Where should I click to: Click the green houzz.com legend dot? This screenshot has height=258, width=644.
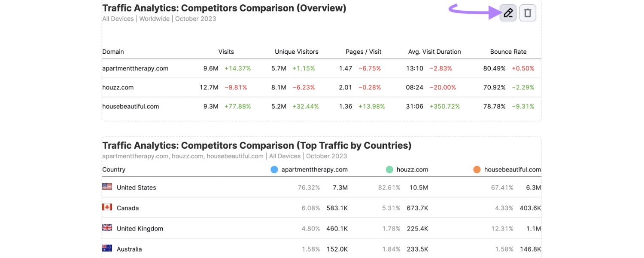[389, 169]
